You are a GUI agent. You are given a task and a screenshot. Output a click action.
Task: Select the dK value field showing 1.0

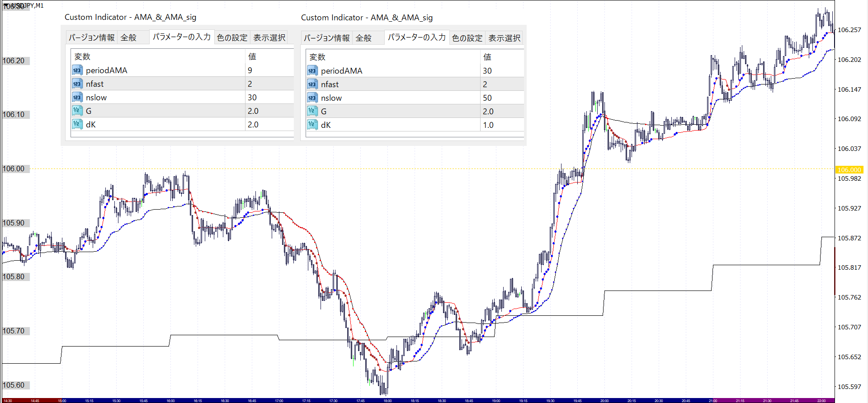pyautogui.click(x=502, y=125)
